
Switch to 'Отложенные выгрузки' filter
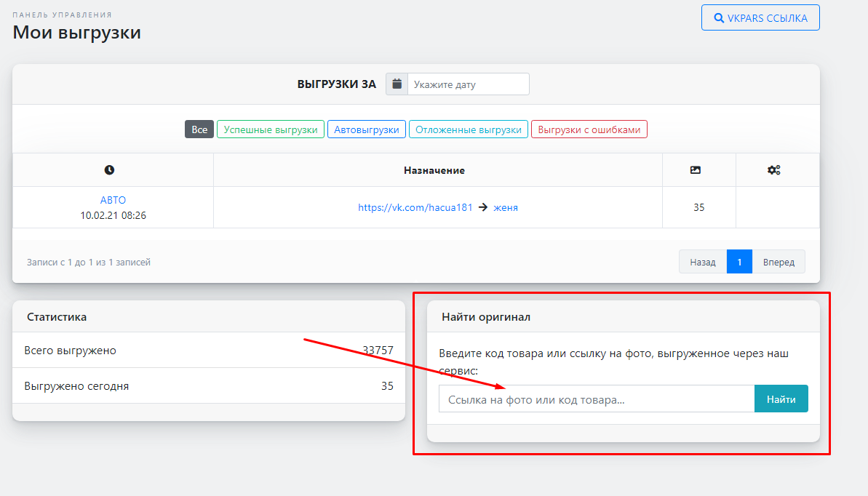[469, 129]
